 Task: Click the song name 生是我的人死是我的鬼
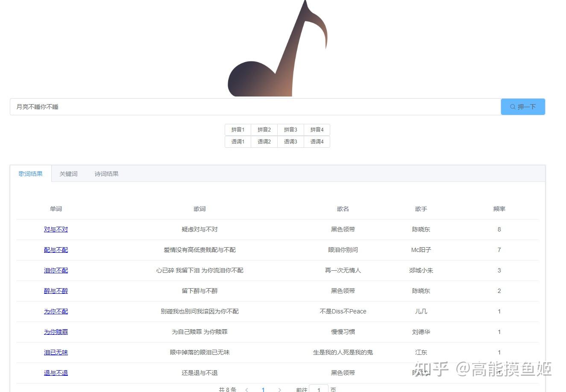[x=343, y=352]
